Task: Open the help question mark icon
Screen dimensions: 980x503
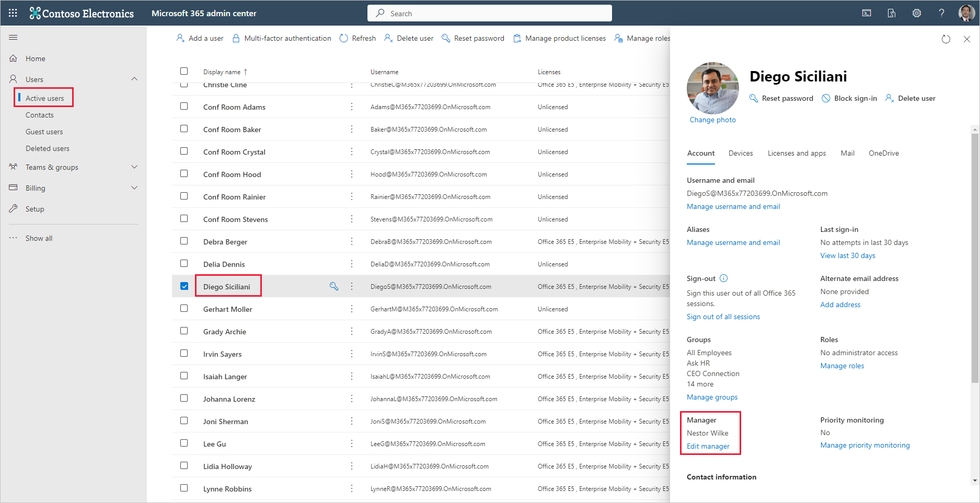Action: (941, 13)
